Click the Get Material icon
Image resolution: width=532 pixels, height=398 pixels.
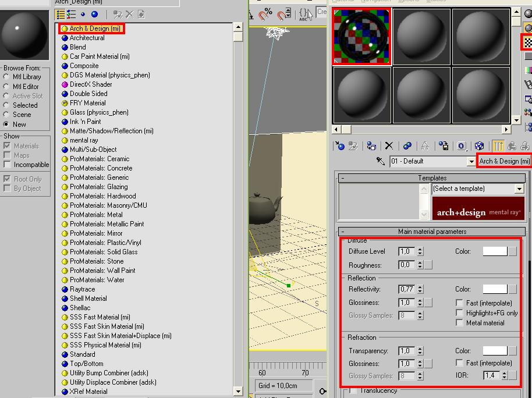click(x=339, y=146)
